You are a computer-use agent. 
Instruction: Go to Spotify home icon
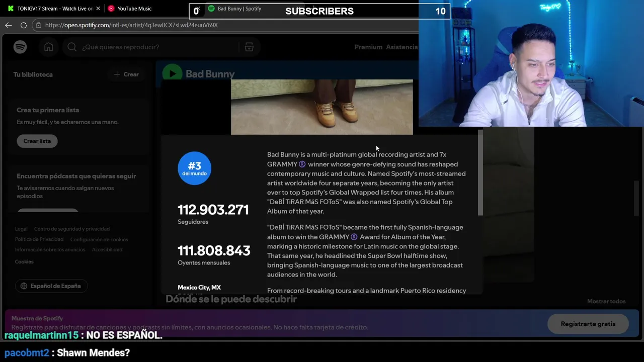[49, 47]
